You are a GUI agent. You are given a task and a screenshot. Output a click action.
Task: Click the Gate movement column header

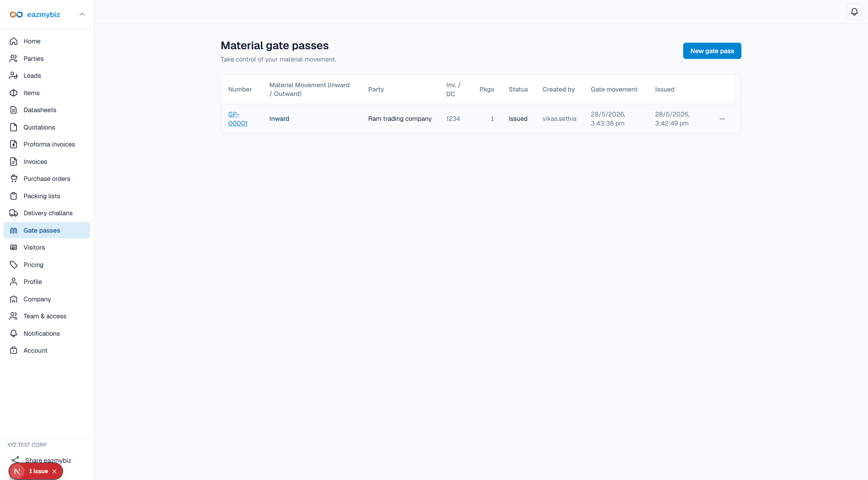click(614, 89)
